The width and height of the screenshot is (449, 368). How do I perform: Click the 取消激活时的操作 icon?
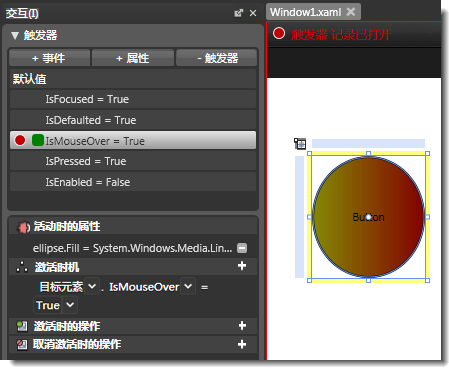tap(22, 344)
